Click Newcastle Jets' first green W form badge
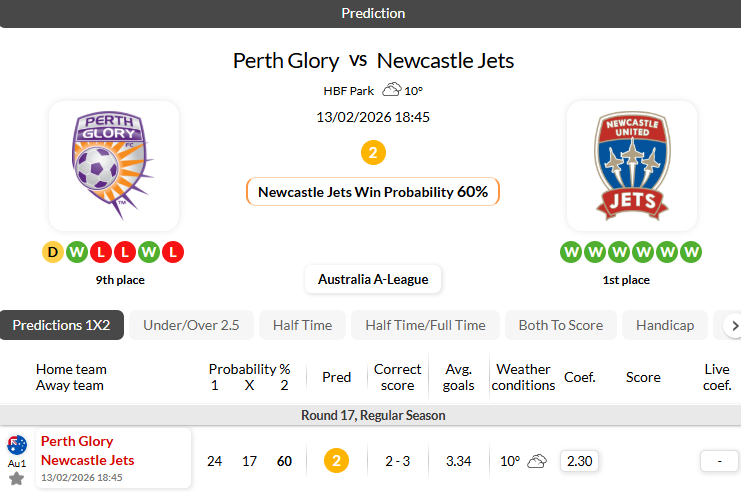The image size is (741, 492). (x=571, y=252)
